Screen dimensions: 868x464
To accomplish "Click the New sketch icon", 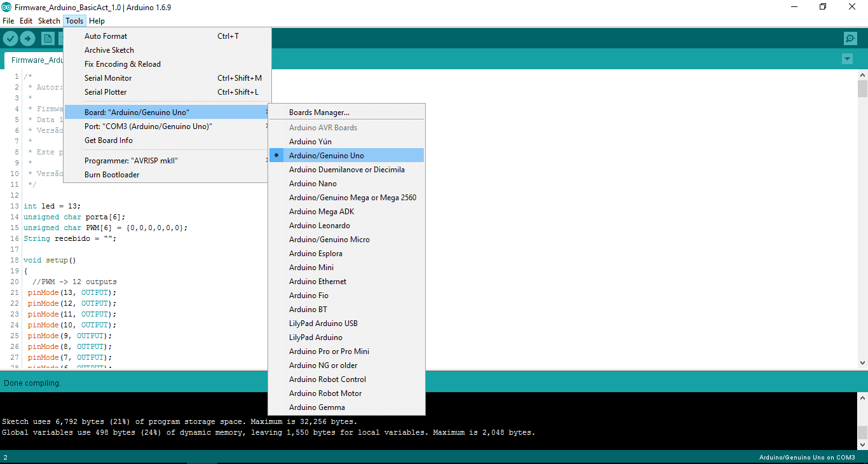I will coord(48,39).
